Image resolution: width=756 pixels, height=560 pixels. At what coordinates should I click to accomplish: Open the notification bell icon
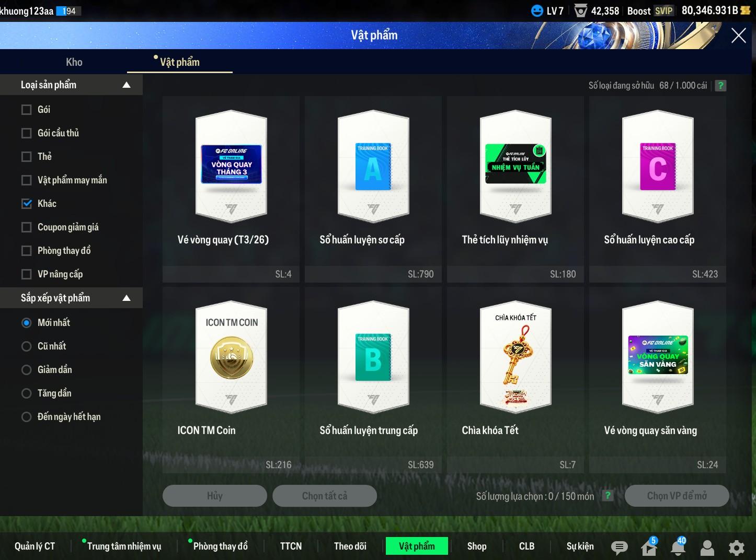coord(678,547)
